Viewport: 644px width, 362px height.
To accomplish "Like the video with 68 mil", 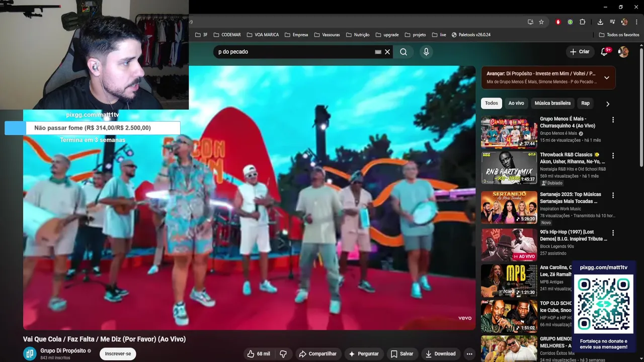I will 259,354.
